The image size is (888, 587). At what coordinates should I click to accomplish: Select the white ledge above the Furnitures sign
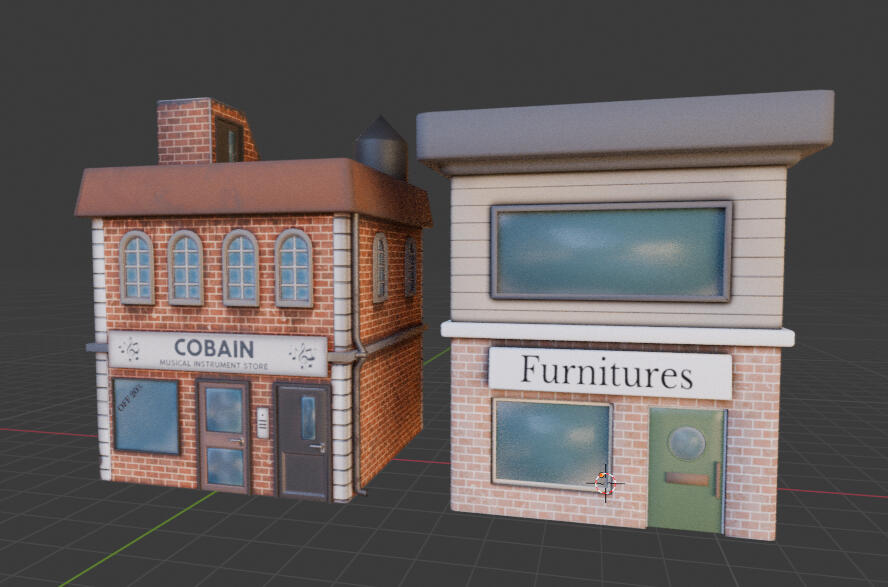coord(617,333)
